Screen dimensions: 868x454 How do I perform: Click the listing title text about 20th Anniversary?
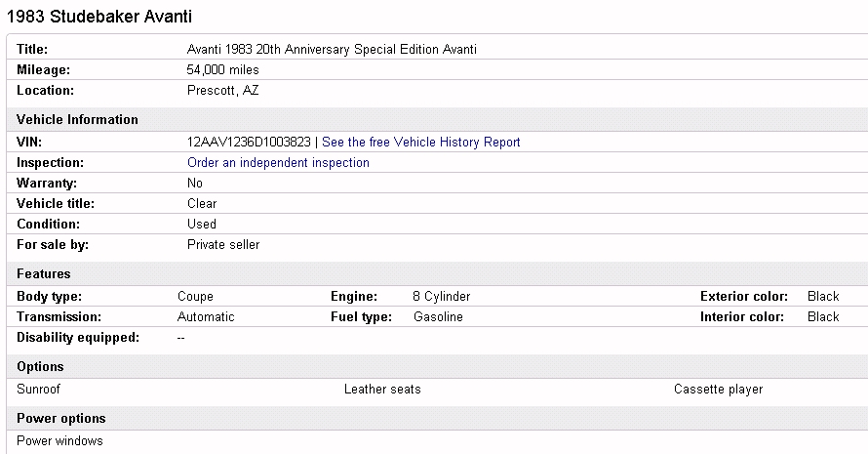332,50
